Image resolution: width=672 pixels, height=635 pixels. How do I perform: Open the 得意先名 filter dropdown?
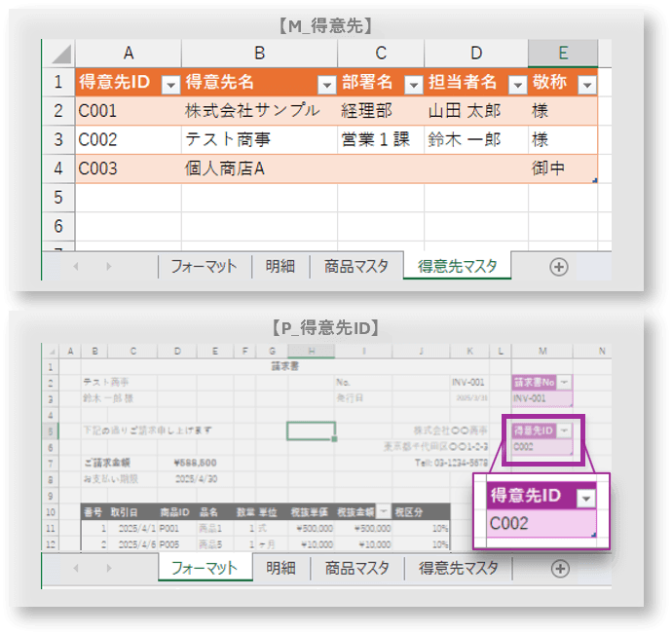click(325, 85)
